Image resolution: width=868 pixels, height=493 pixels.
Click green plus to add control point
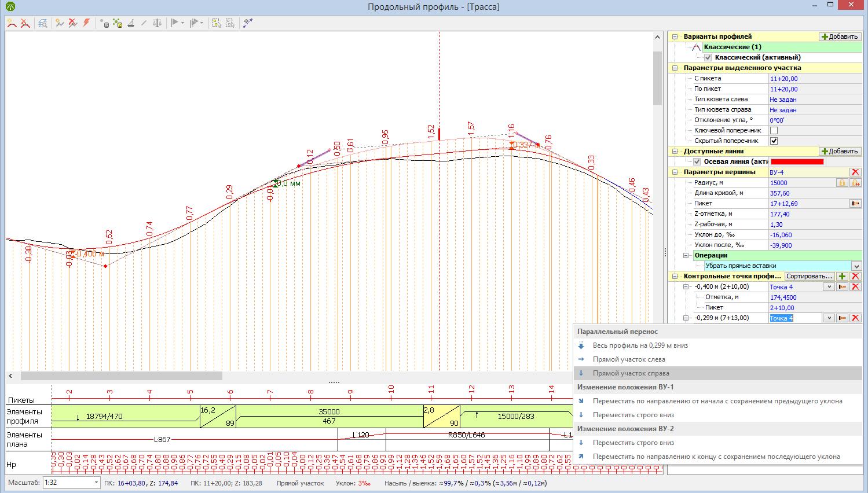[x=843, y=277]
